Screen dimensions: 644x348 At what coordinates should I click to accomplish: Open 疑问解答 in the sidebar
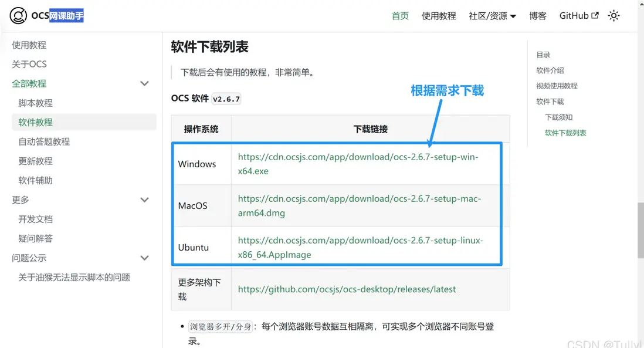pos(35,238)
